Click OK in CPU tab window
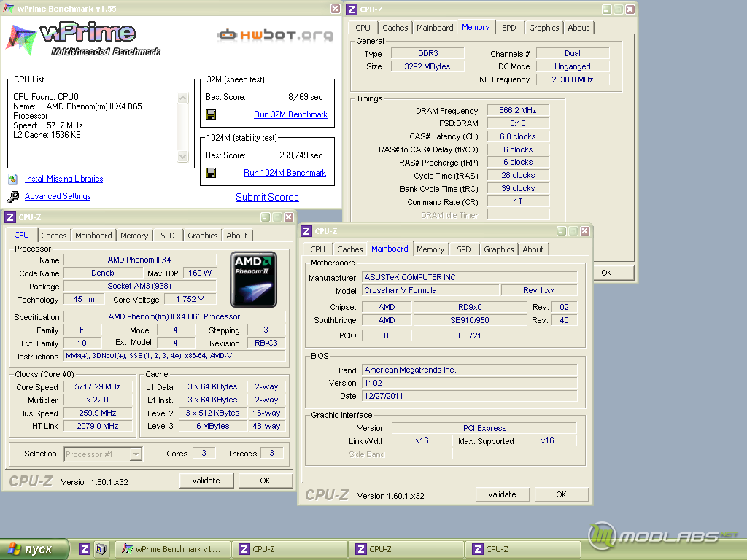Screen dimensions: 747x560 tap(266, 481)
